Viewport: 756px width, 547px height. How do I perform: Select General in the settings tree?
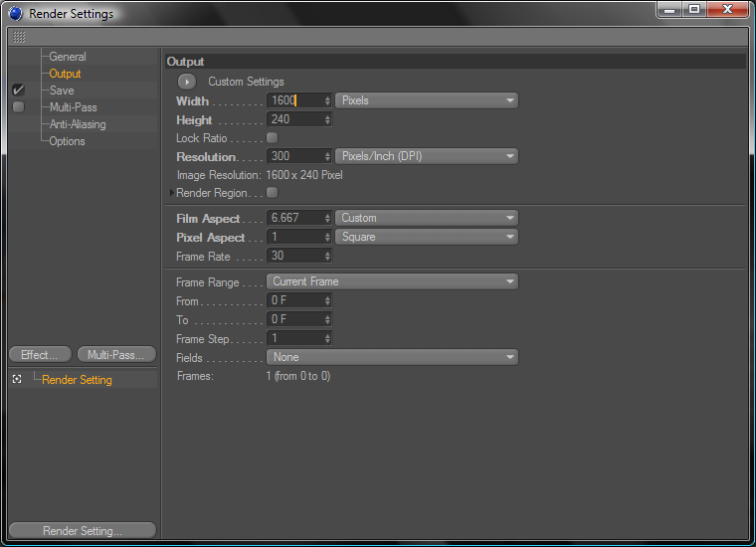tap(68, 57)
